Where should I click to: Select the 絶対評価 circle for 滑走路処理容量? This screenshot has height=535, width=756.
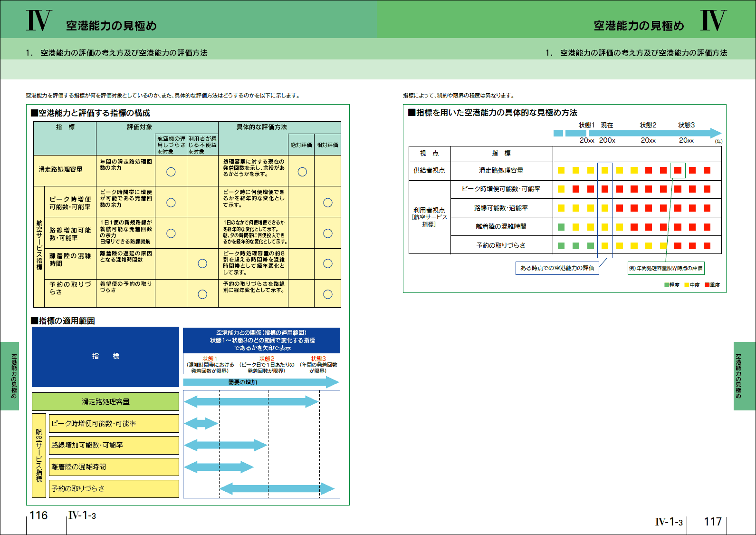tap(302, 172)
